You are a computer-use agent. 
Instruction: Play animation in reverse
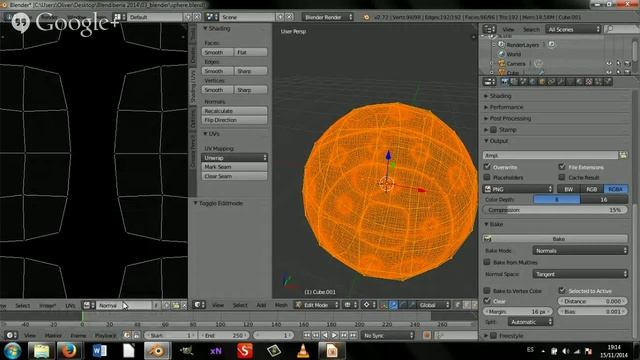point(325,335)
